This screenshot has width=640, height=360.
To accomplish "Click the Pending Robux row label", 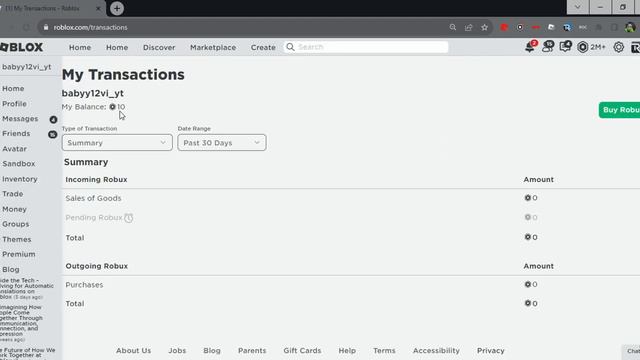I will pyautogui.click(x=94, y=218).
